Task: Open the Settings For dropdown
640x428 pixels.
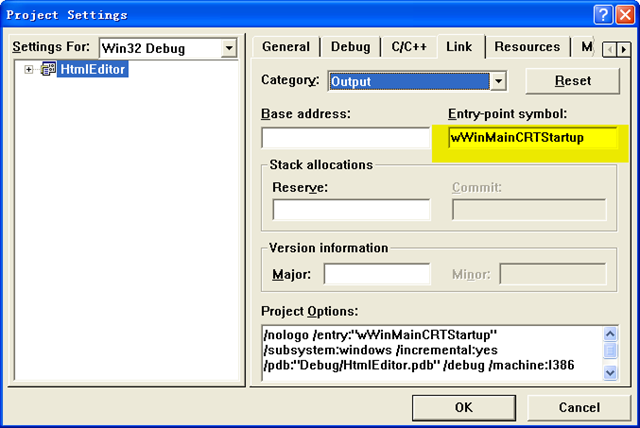Action: 229,48
